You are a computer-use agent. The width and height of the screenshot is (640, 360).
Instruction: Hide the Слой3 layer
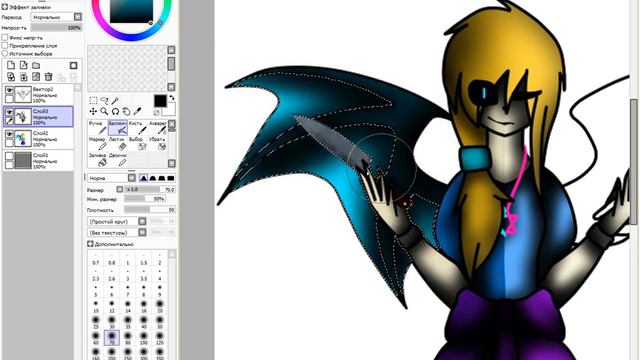click(x=9, y=112)
